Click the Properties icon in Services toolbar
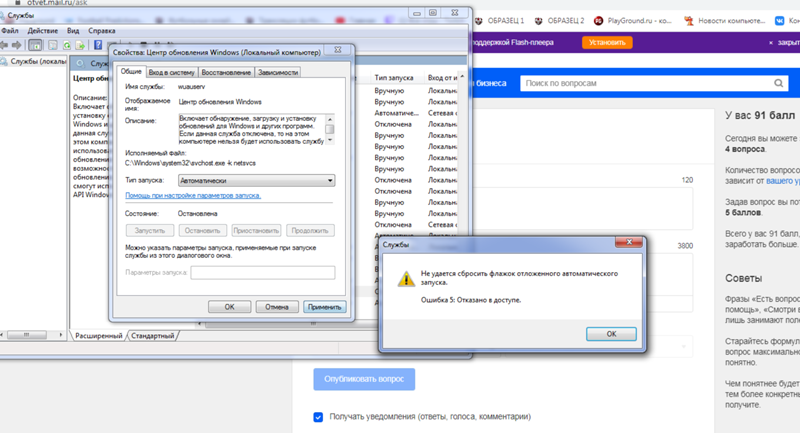 click(53, 45)
